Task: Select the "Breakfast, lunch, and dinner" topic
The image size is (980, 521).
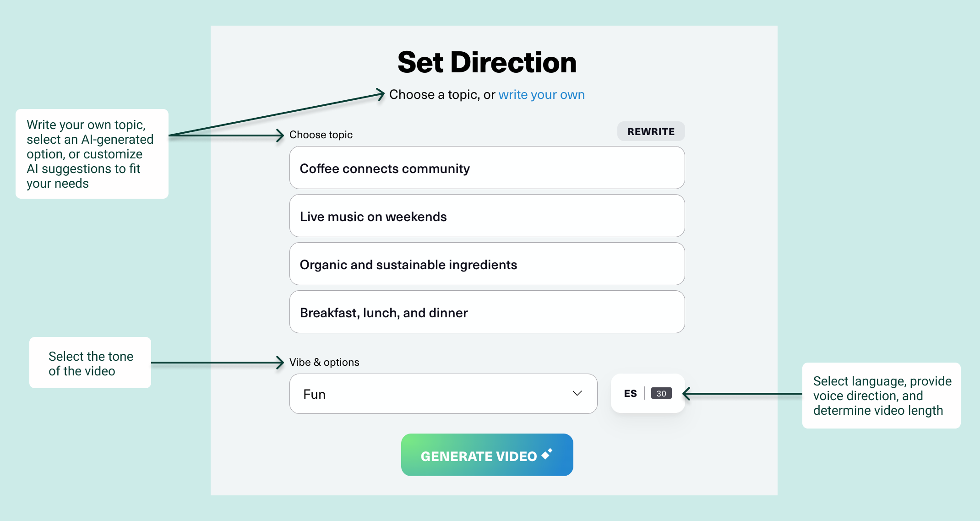Action: click(x=487, y=312)
